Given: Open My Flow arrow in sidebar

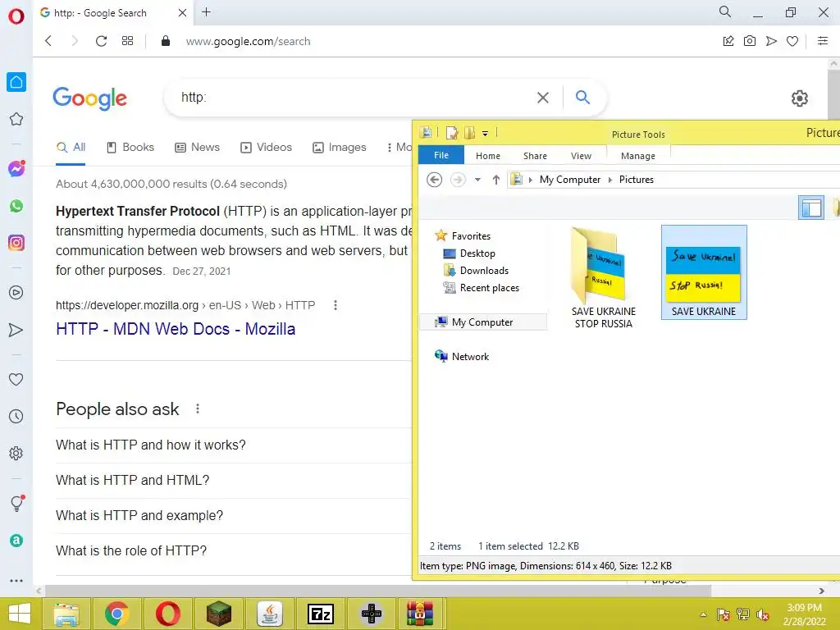Looking at the screenshot, I should coord(16,330).
